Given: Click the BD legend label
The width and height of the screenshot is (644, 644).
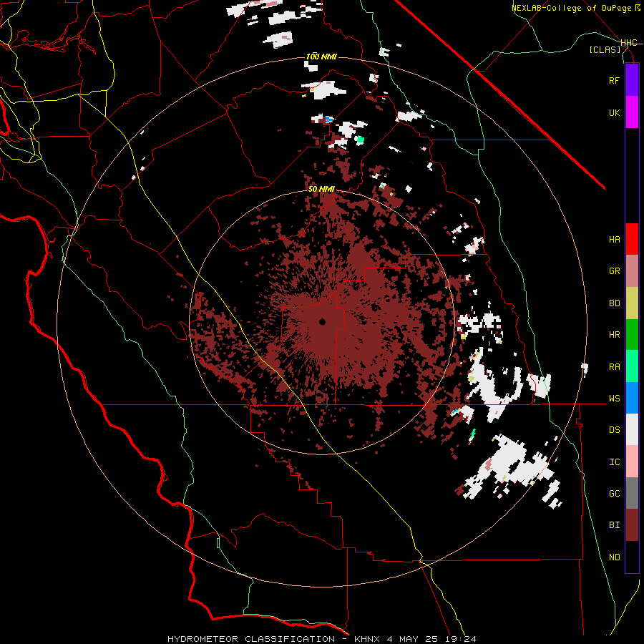Looking at the screenshot, I should (x=614, y=303).
